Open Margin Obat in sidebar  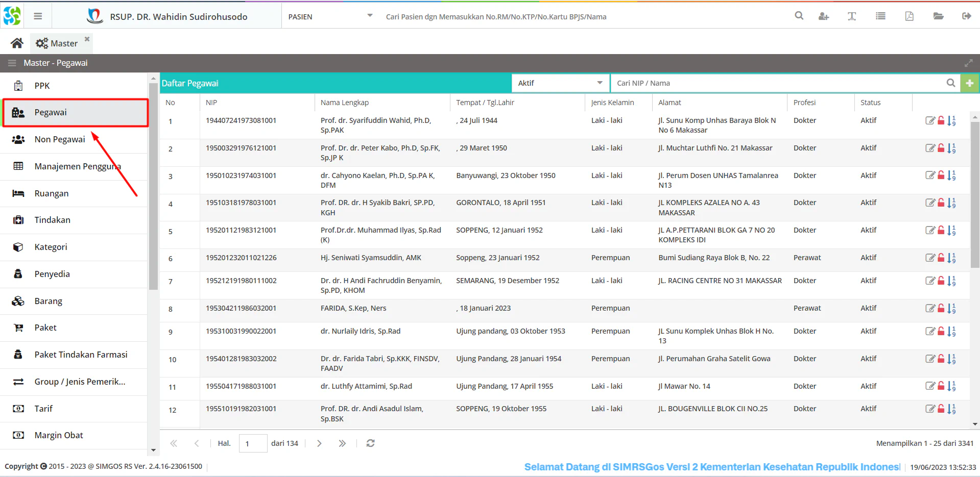coord(74,435)
